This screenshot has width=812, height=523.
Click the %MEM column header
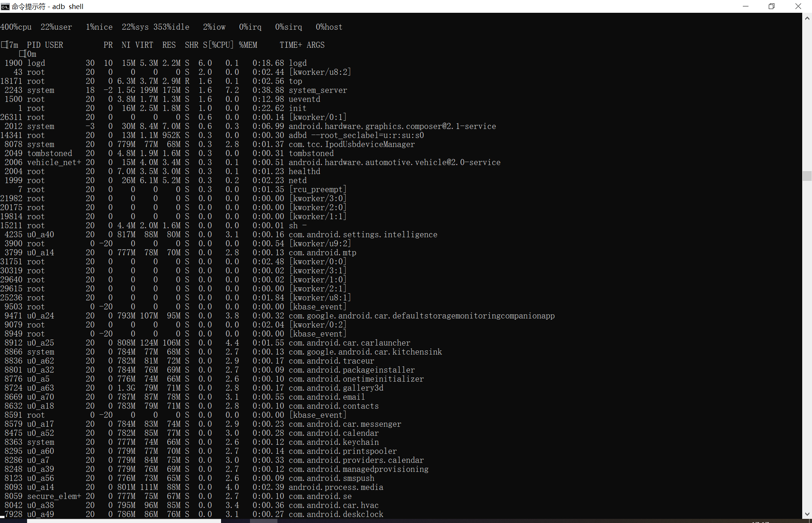point(248,45)
